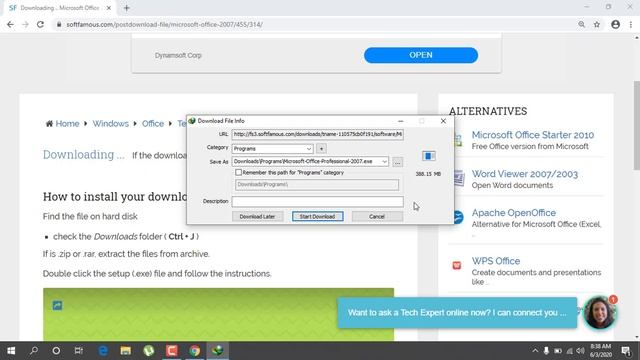Open the Category dropdown showing Programs
This screenshot has height=360, width=640.
(273, 149)
